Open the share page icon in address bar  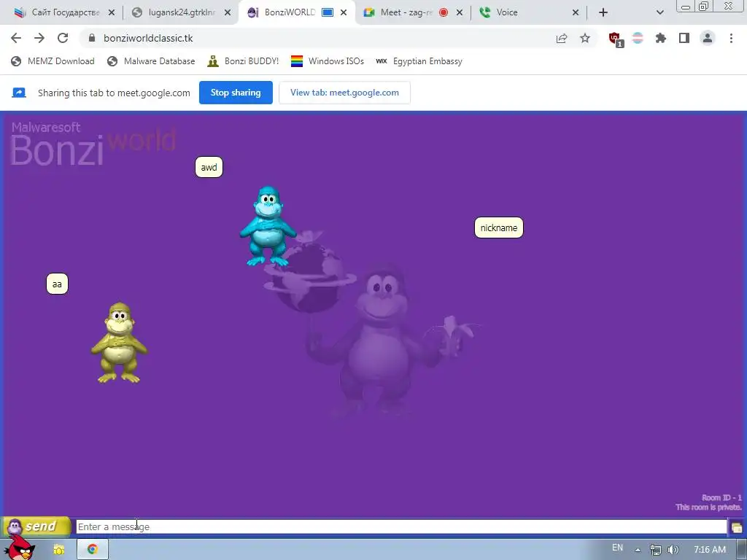tap(562, 39)
